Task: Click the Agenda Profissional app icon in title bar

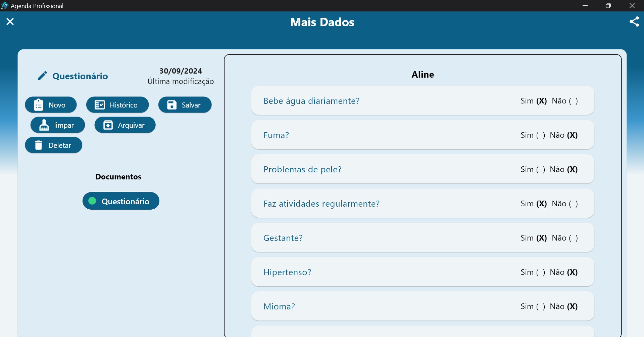Action: click(5, 6)
